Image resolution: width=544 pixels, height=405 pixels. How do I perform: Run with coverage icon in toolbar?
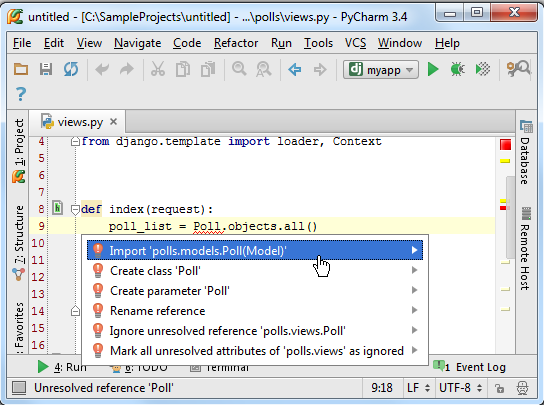[x=483, y=69]
